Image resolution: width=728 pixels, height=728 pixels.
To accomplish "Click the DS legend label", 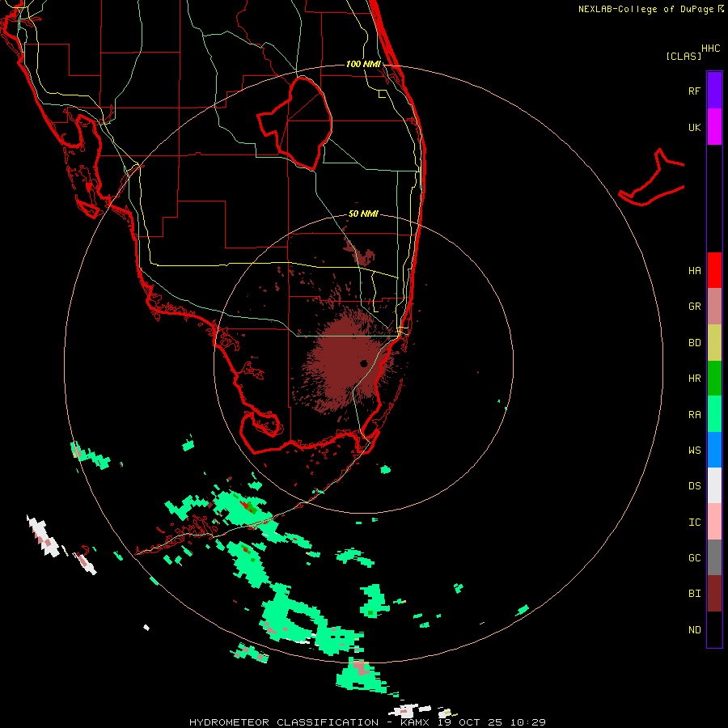I will (x=694, y=486).
